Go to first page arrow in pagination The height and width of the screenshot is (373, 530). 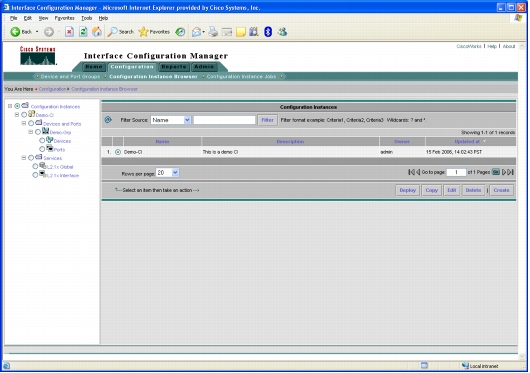click(x=411, y=172)
